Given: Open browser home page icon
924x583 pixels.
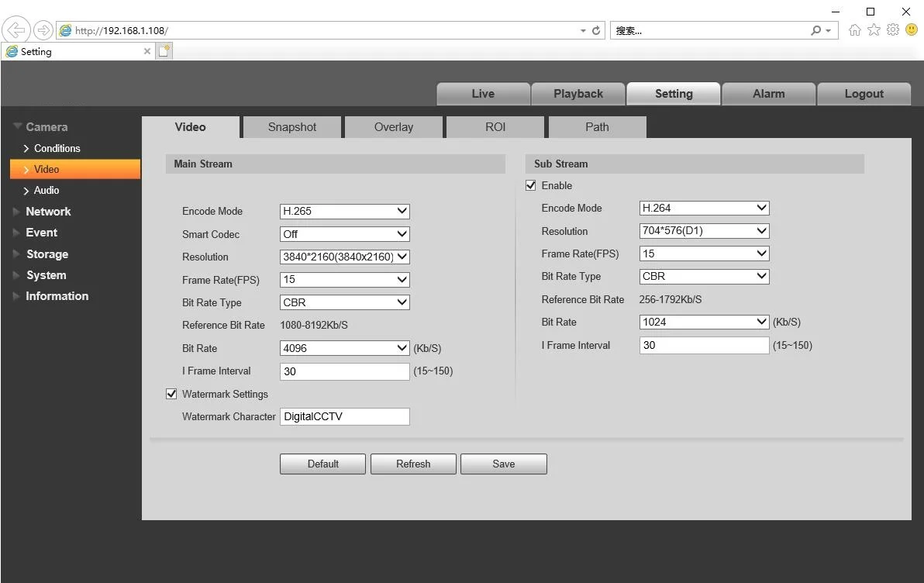Looking at the screenshot, I should point(854,29).
